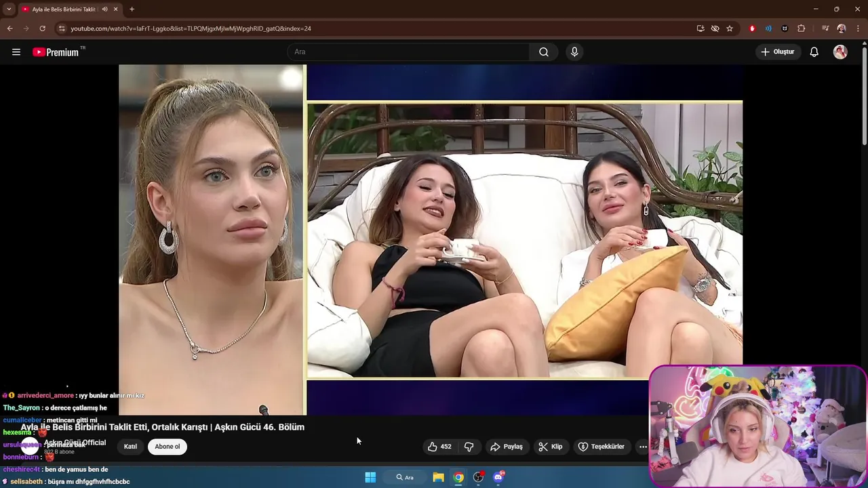Open File Explorer from the taskbar
The width and height of the screenshot is (868, 488).
pos(438,477)
